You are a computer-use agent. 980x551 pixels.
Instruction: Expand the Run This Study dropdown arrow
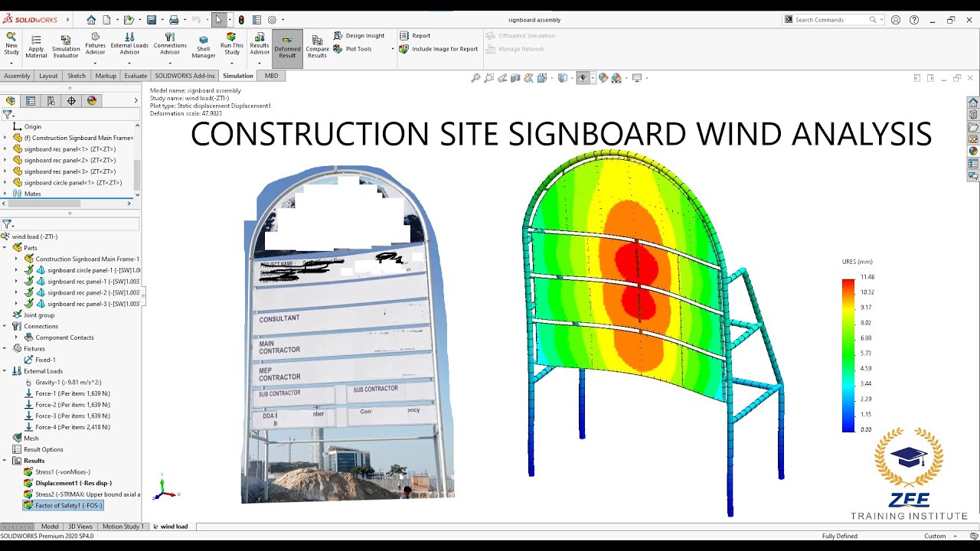pyautogui.click(x=232, y=63)
